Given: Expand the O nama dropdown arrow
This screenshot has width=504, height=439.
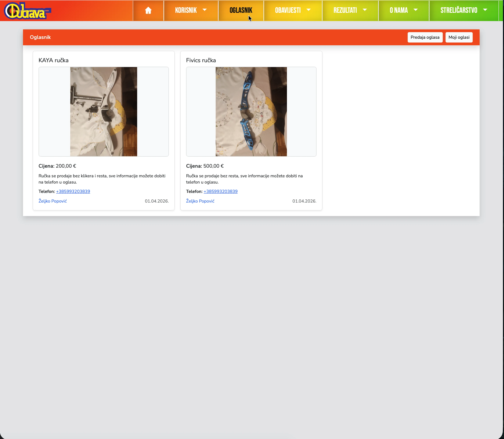Looking at the screenshot, I should tap(415, 10).
